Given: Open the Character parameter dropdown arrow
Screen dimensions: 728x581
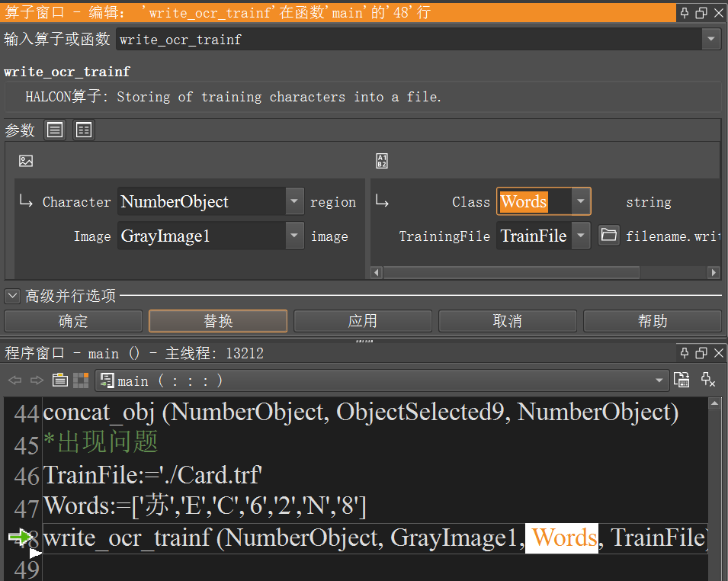Looking at the screenshot, I should [294, 201].
